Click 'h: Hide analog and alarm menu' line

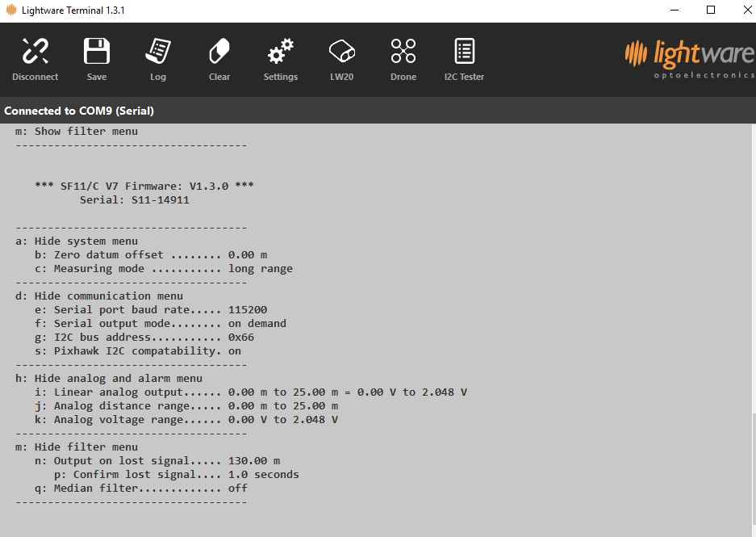coord(108,379)
